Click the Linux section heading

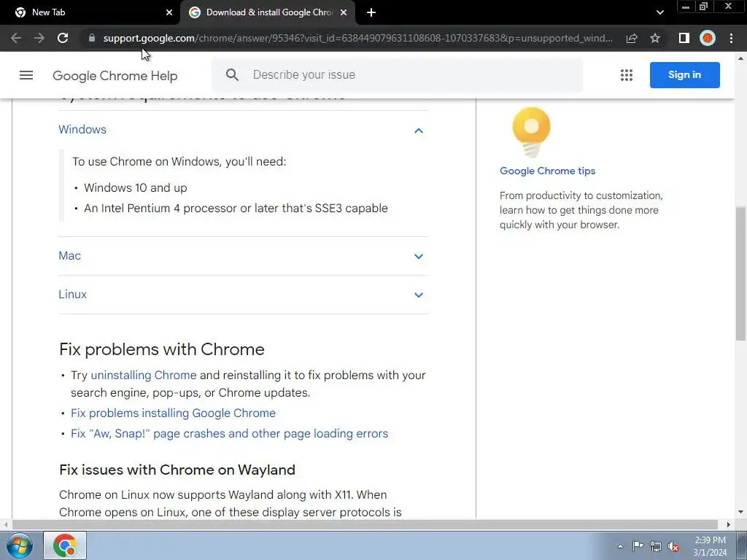click(x=72, y=295)
